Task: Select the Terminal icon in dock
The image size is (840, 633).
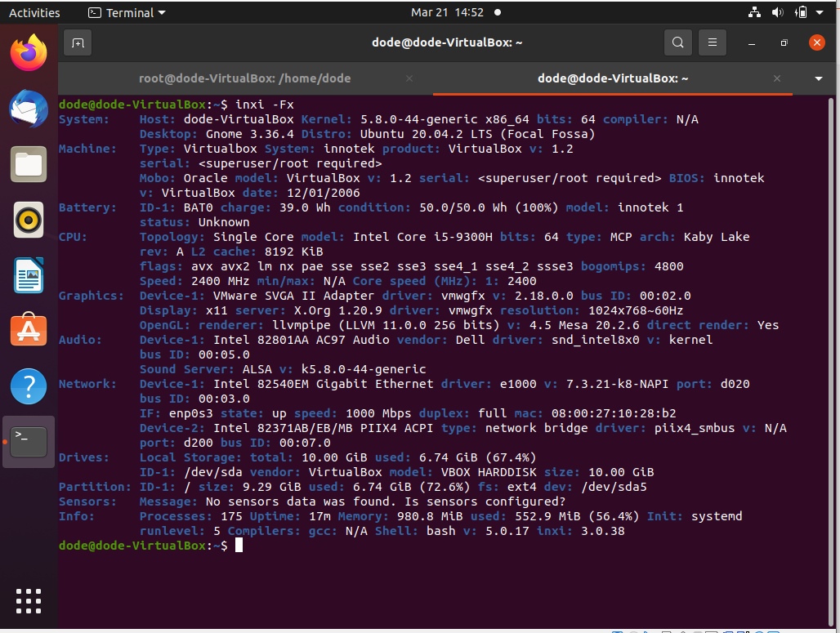Action: [x=29, y=442]
